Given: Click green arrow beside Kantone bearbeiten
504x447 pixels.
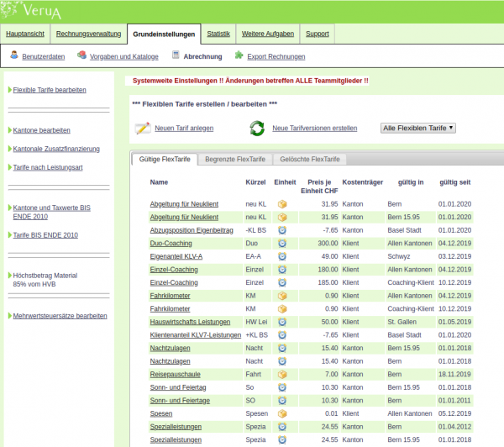Looking at the screenshot, I should (x=10, y=130).
